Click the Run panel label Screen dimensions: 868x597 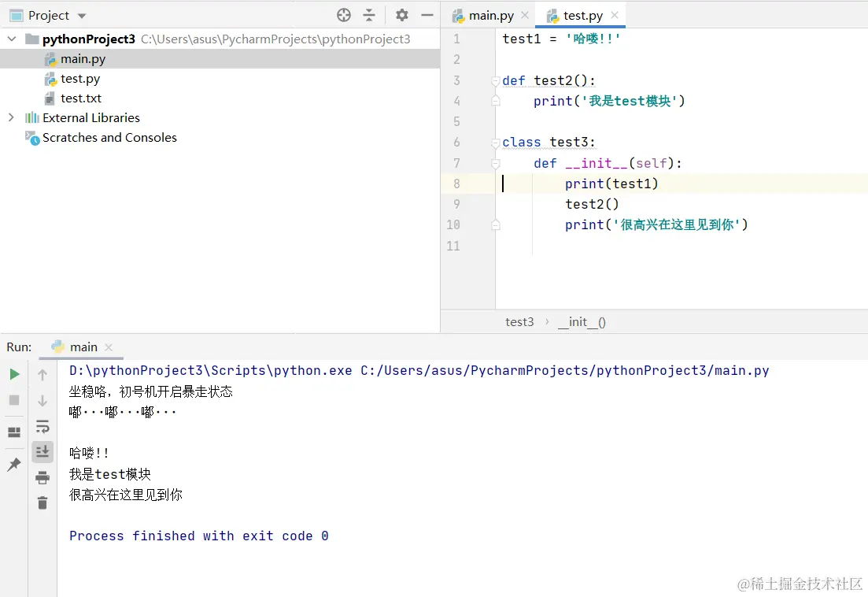[x=19, y=347]
